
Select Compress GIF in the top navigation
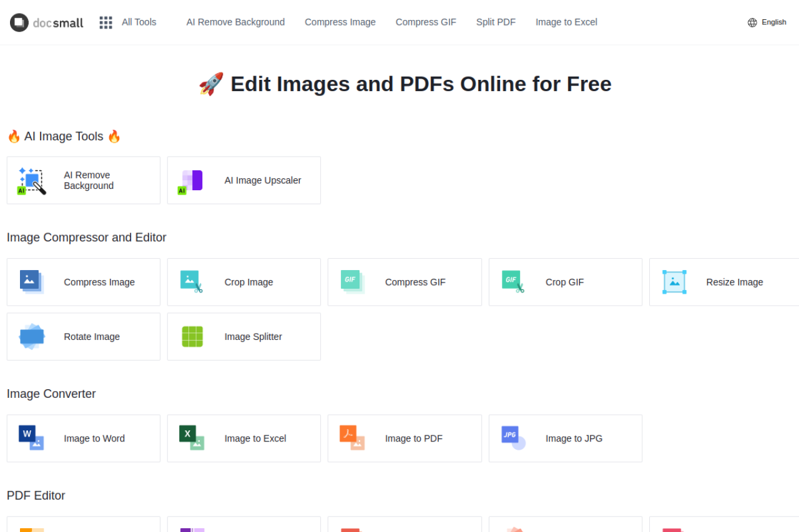[426, 22]
